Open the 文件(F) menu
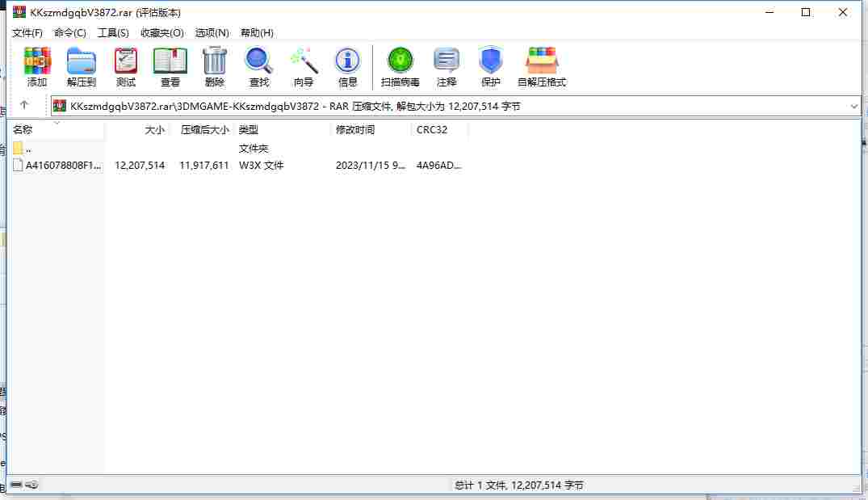The width and height of the screenshot is (868, 500). point(27,32)
